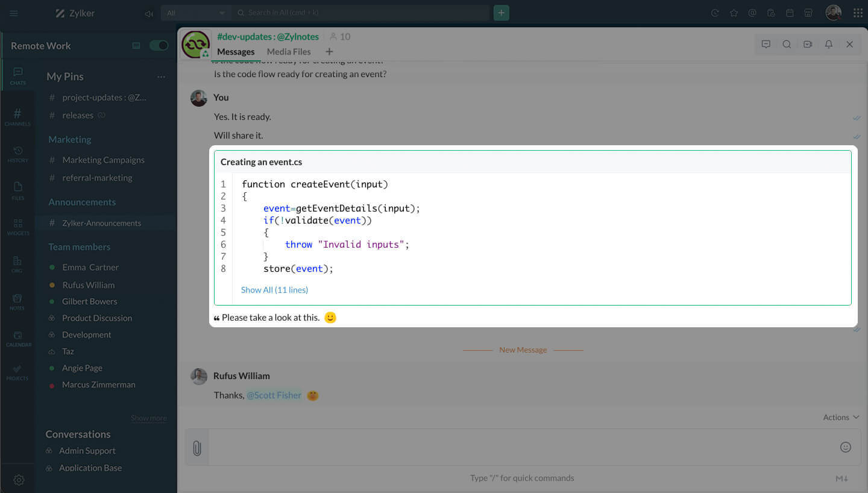Open the All search scope dropdown
This screenshot has height=493, width=868.
click(196, 13)
